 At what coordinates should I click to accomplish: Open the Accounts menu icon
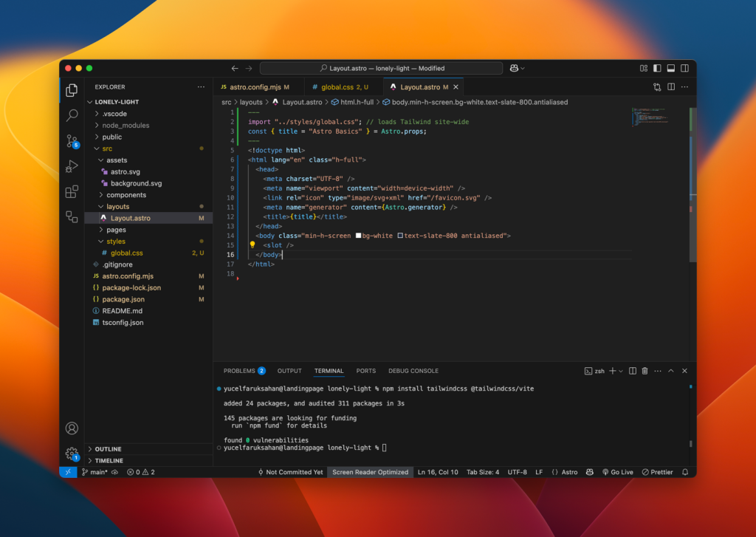click(x=72, y=428)
